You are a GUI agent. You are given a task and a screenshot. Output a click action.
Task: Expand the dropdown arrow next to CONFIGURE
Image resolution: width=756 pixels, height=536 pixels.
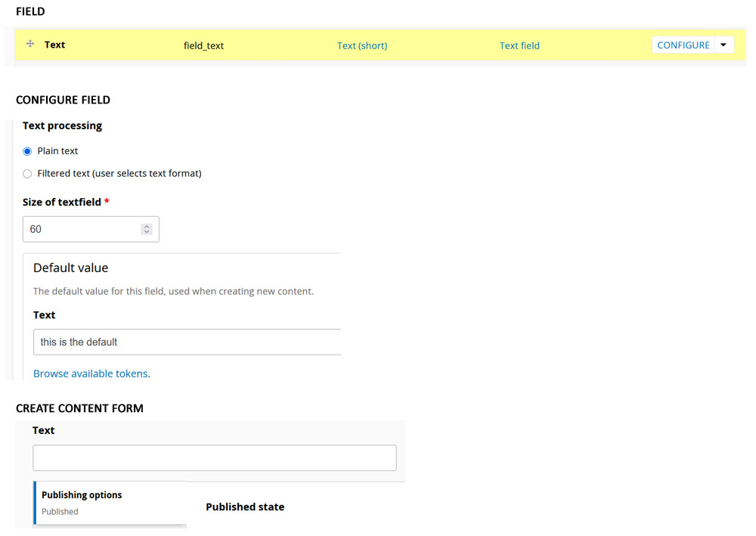tap(723, 45)
